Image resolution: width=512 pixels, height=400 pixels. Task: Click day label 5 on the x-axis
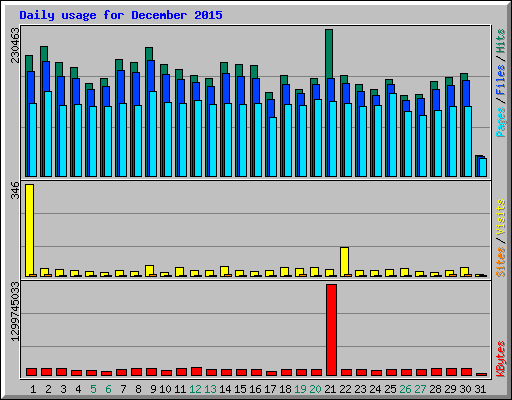pos(93,389)
